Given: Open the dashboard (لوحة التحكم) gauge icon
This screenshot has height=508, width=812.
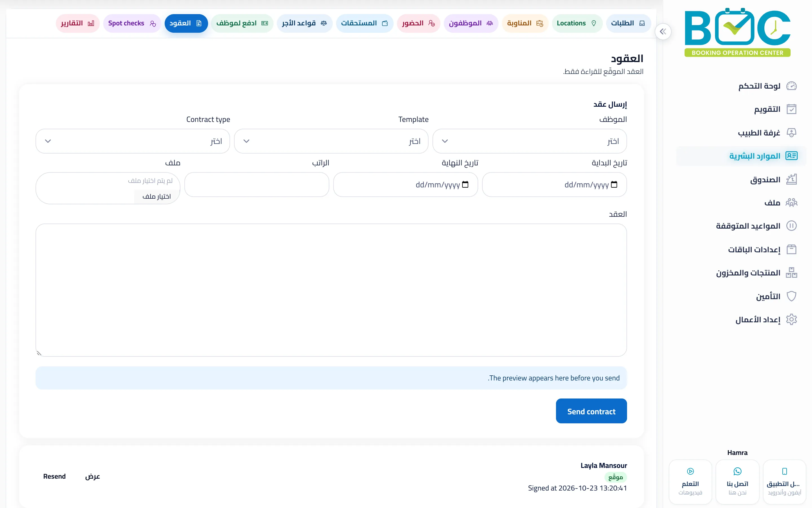Looking at the screenshot, I should point(791,86).
